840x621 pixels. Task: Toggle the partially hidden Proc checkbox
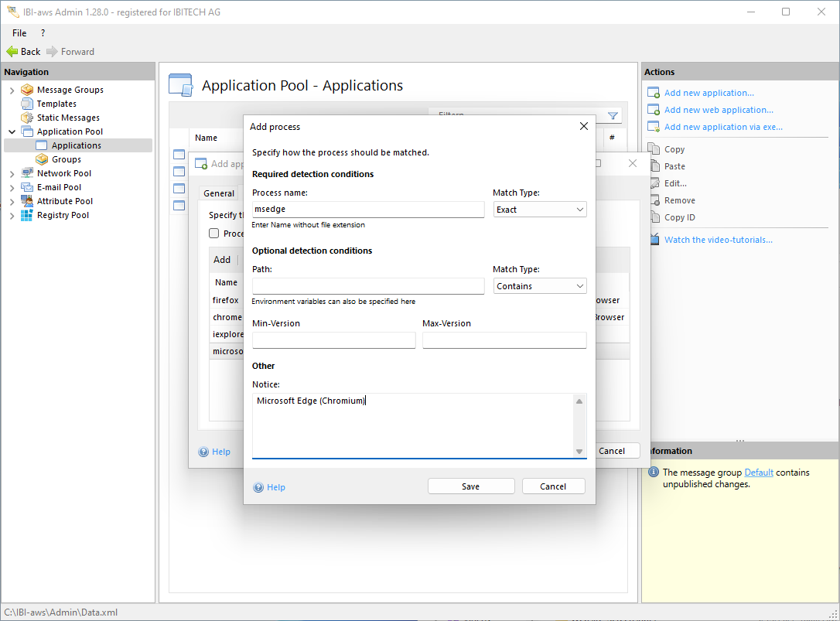[x=214, y=234]
